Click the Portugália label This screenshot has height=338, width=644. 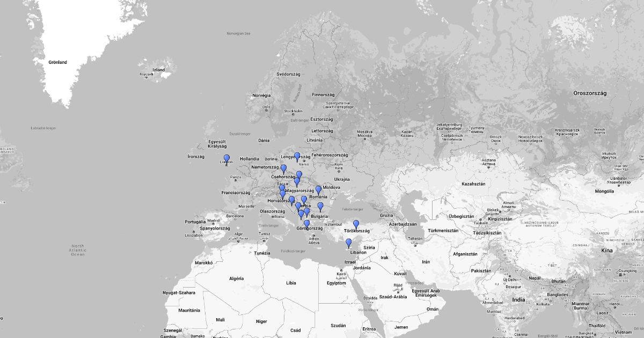click(196, 222)
